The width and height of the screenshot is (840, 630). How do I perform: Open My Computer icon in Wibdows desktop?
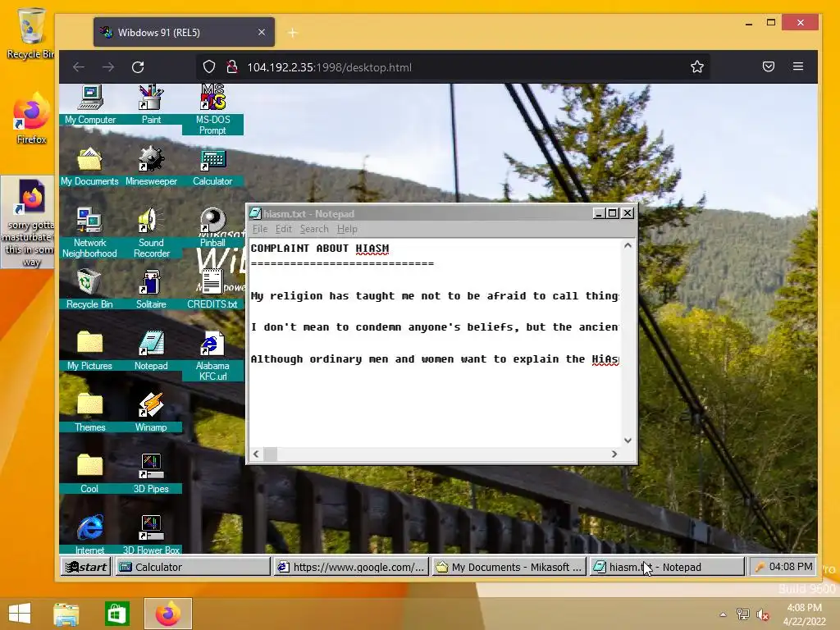tap(90, 104)
